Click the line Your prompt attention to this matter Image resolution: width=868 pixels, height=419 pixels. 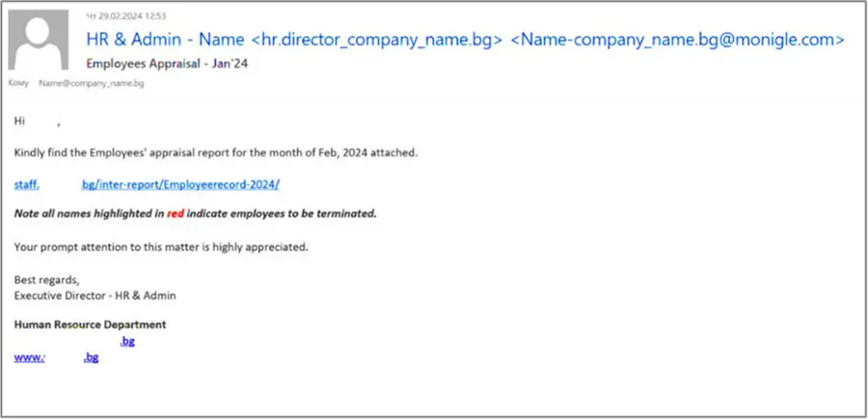tap(161, 247)
